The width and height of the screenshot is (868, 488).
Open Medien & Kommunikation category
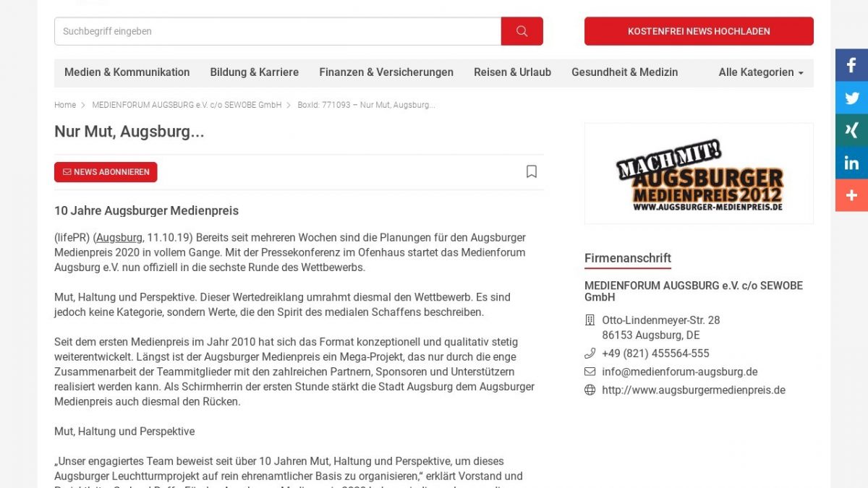tap(127, 72)
